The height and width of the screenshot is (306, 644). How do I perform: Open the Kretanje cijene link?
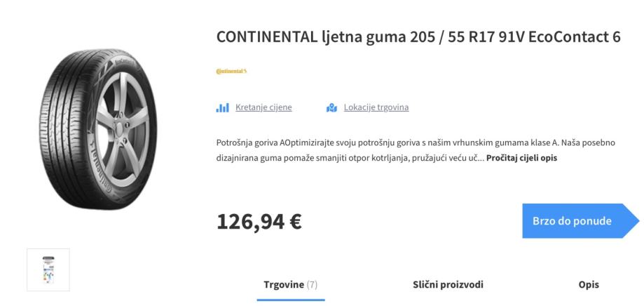pyautogui.click(x=263, y=107)
